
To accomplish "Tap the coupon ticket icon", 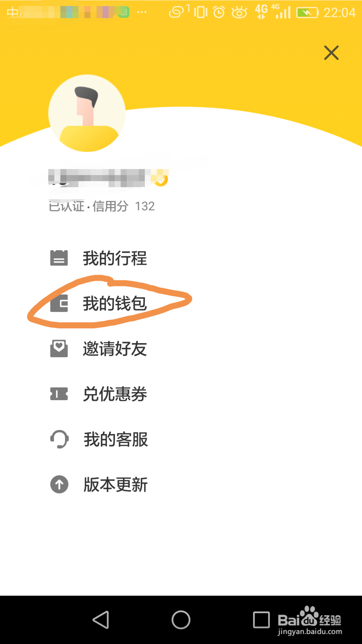I will click(x=59, y=394).
